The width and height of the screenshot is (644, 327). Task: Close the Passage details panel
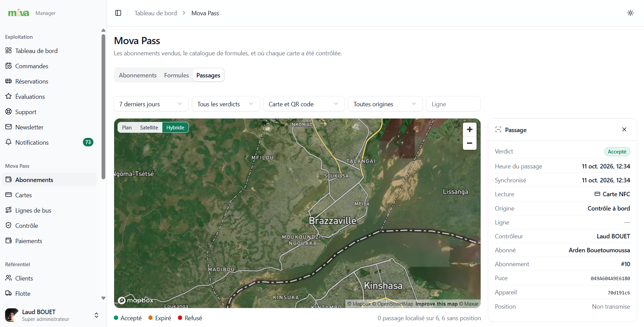[x=624, y=129]
